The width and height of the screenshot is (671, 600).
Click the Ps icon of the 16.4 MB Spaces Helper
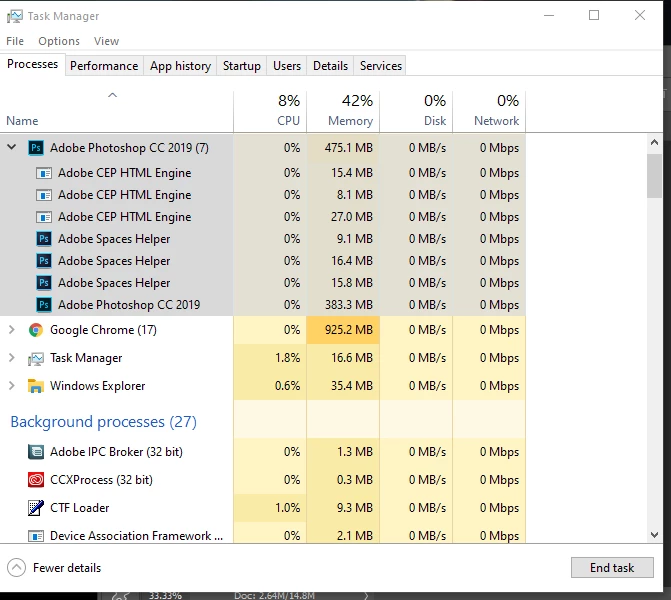pos(44,261)
